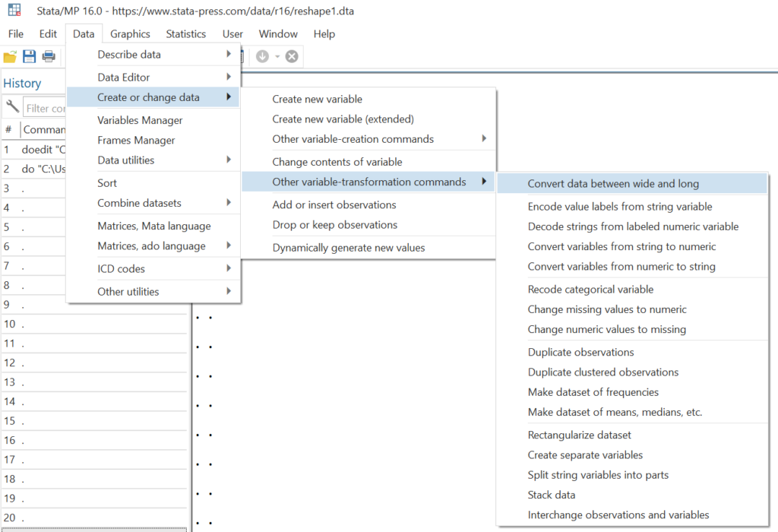Choose Change missing values to numeric

click(632, 309)
